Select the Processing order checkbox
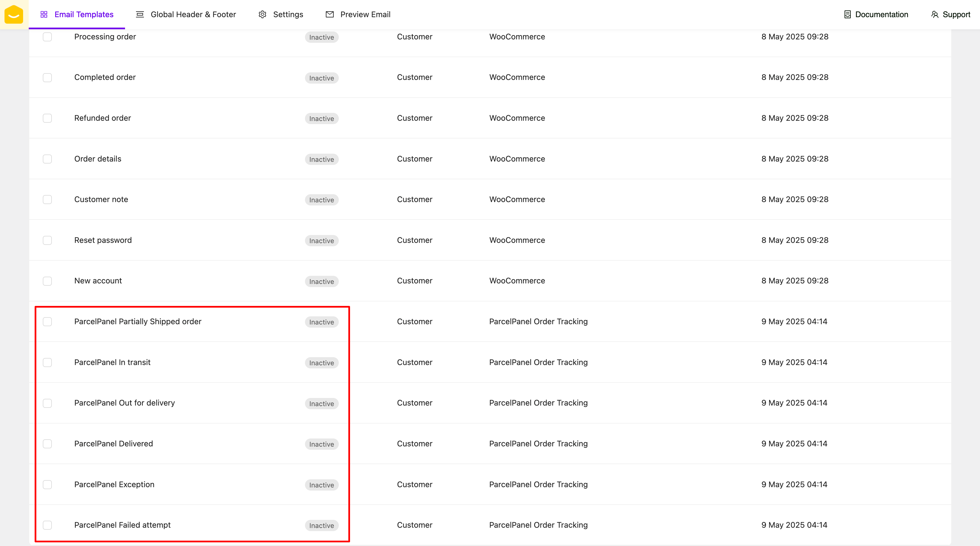Screen dimensions: 980x546 47,37
